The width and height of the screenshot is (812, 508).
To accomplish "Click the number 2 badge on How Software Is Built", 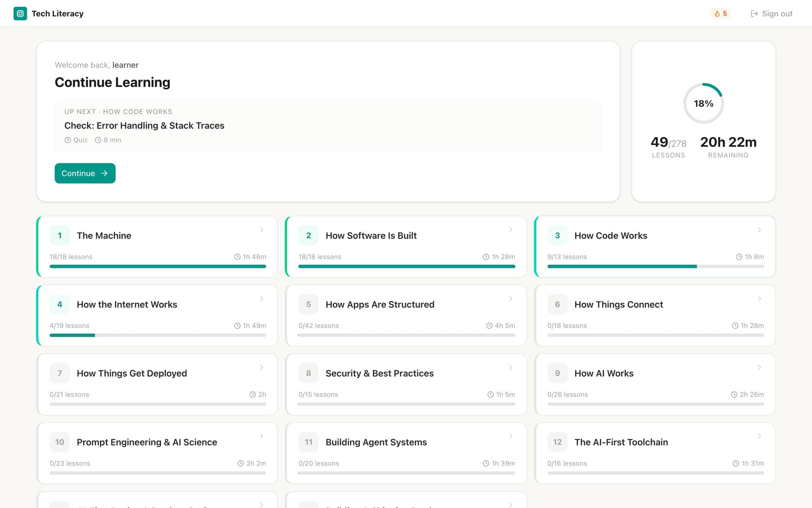I will click(309, 236).
